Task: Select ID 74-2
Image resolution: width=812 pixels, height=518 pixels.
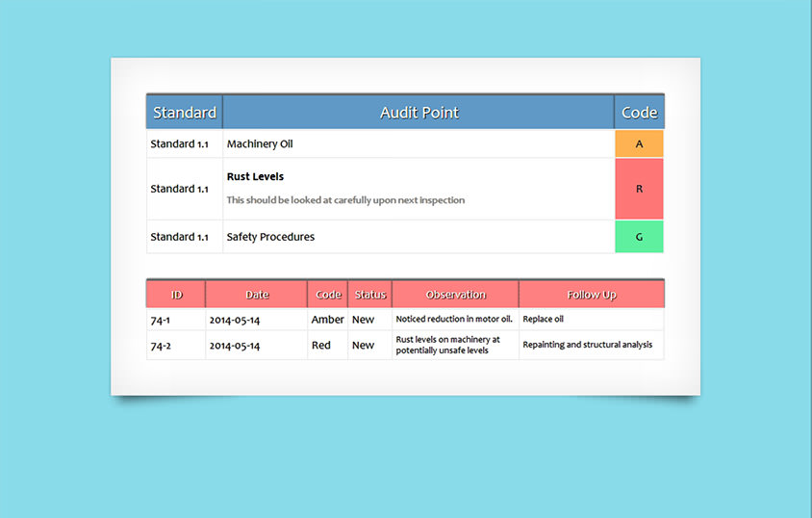Action: pyautogui.click(x=161, y=346)
